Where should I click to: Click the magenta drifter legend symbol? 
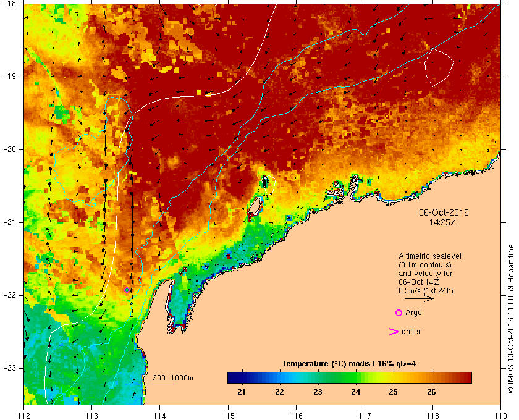pyautogui.click(x=394, y=332)
